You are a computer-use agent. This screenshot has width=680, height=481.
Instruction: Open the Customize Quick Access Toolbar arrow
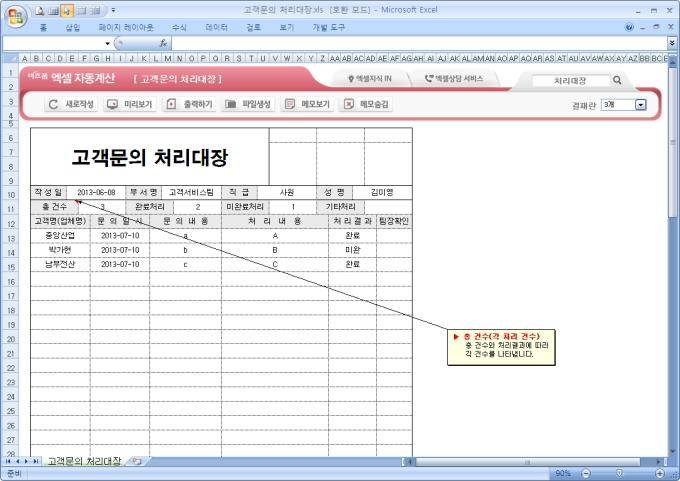click(x=113, y=10)
